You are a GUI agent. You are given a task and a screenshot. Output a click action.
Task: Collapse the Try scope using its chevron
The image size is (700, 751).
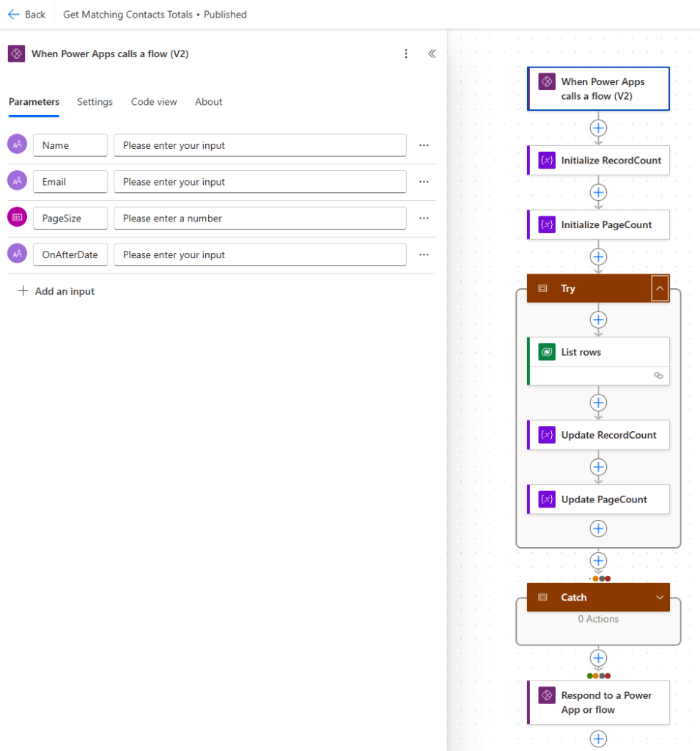[x=659, y=288]
